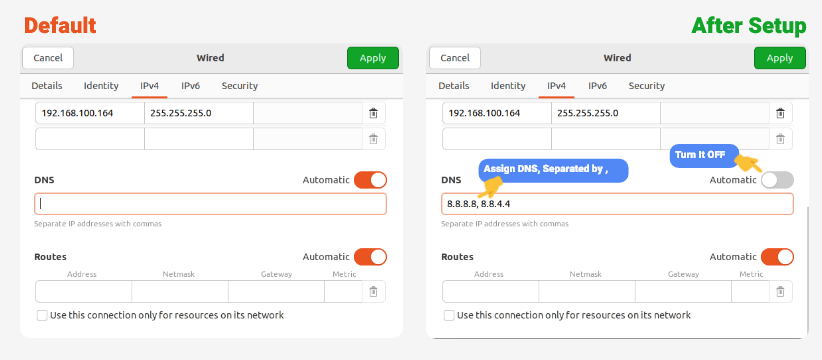Click Routes Netmask field in After Setup panel
This screenshot has height=360, width=822.
pyautogui.click(x=587, y=292)
